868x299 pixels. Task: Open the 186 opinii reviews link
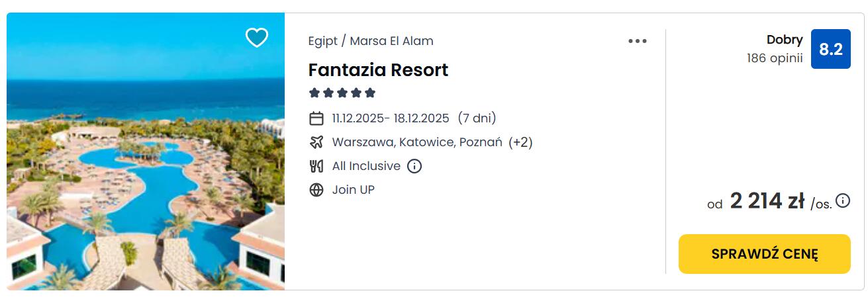coord(774,58)
